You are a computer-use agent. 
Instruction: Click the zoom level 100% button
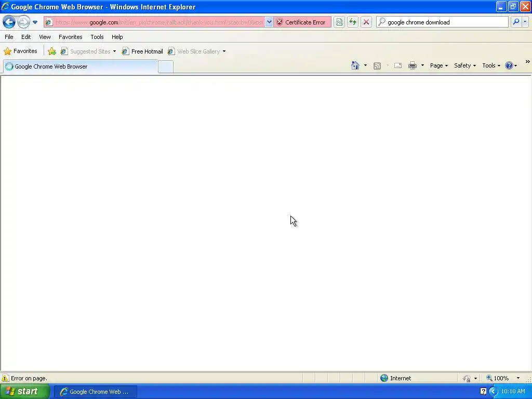pos(497,378)
